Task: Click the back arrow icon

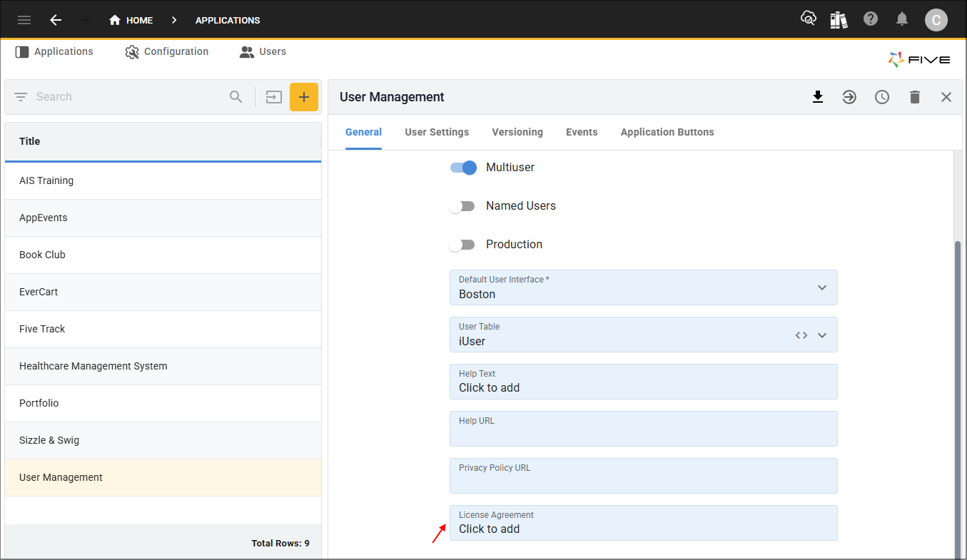Action: click(56, 20)
